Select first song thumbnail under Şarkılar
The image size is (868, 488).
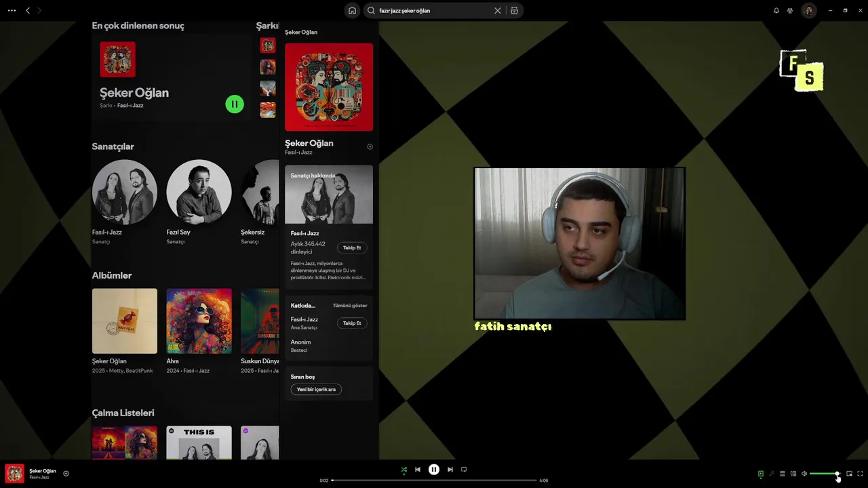pyautogui.click(x=268, y=45)
